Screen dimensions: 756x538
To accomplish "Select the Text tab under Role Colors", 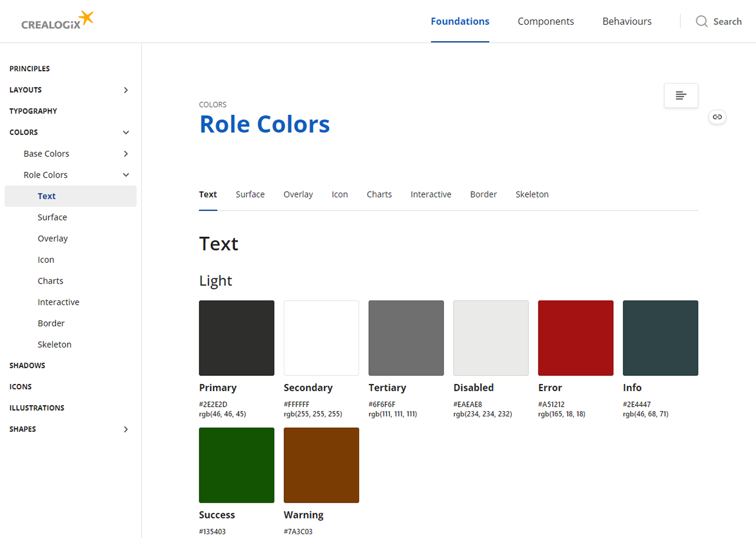I will pyautogui.click(x=208, y=194).
